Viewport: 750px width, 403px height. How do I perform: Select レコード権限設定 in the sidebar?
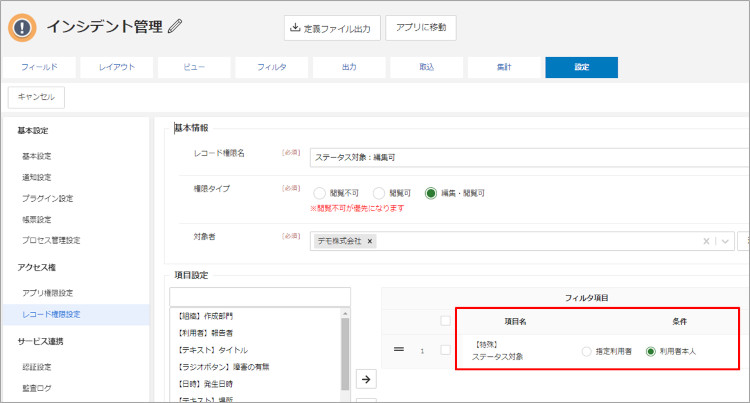coord(76,315)
